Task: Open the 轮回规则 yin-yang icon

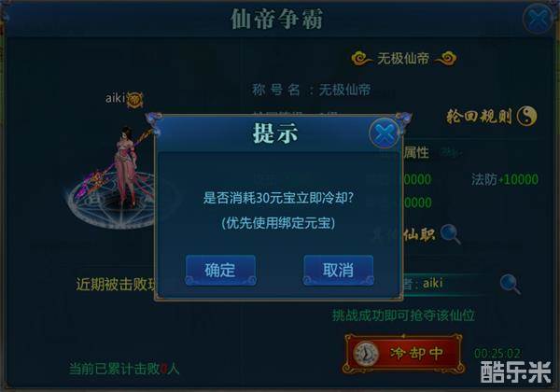Action: 526,116
